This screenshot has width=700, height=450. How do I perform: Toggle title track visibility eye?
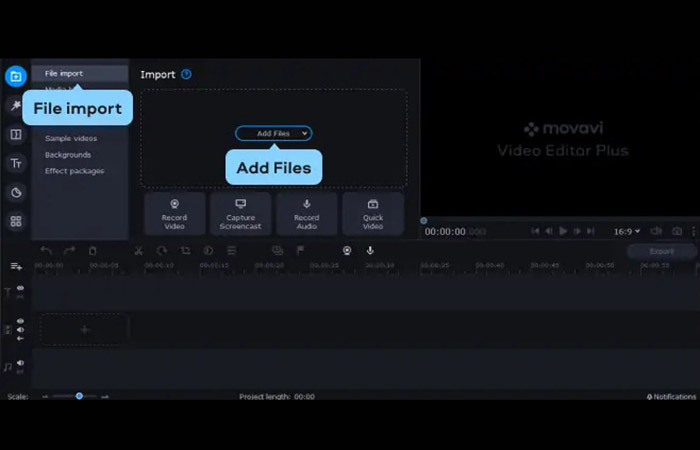tap(20, 288)
